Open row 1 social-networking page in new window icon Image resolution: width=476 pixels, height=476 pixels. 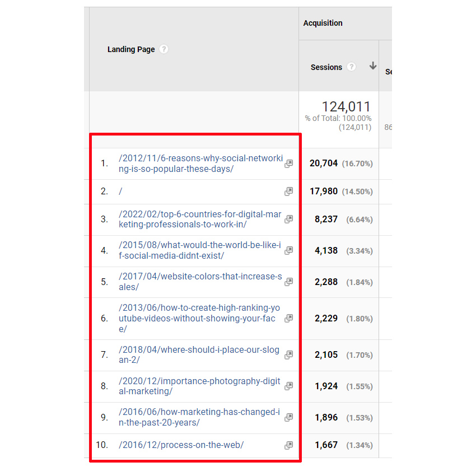click(289, 164)
